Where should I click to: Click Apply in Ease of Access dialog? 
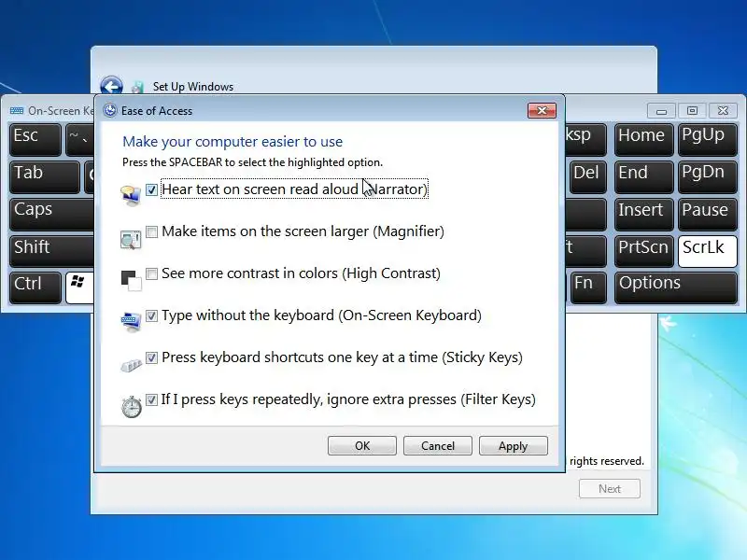point(513,446)
